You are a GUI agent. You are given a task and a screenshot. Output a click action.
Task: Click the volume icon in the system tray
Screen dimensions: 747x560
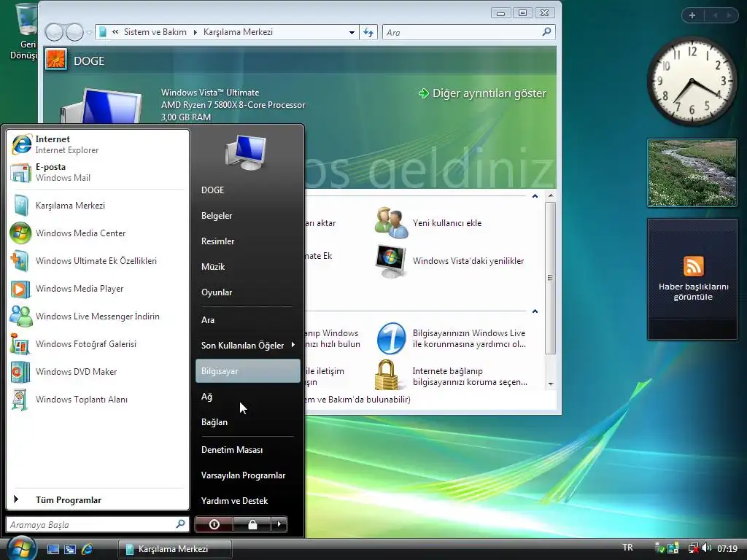(706, 548)
